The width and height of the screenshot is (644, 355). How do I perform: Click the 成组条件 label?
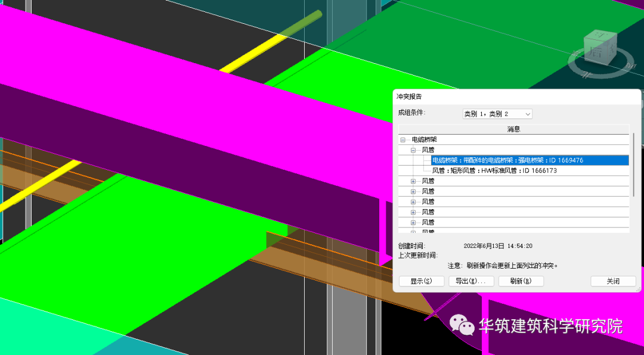click(411, 113)
